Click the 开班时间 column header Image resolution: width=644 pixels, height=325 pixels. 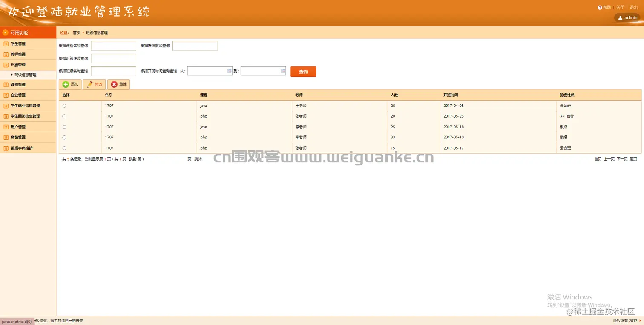click(x=451, y=95)
